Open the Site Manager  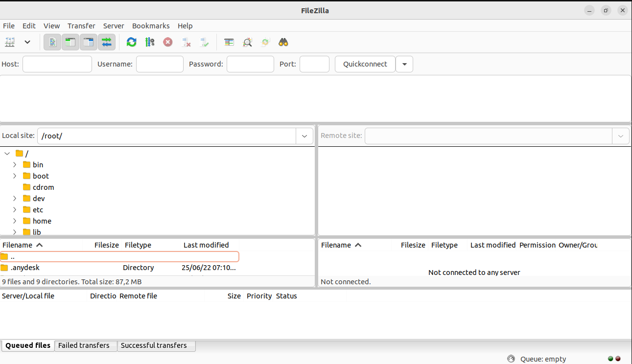(x=10, y=42)
